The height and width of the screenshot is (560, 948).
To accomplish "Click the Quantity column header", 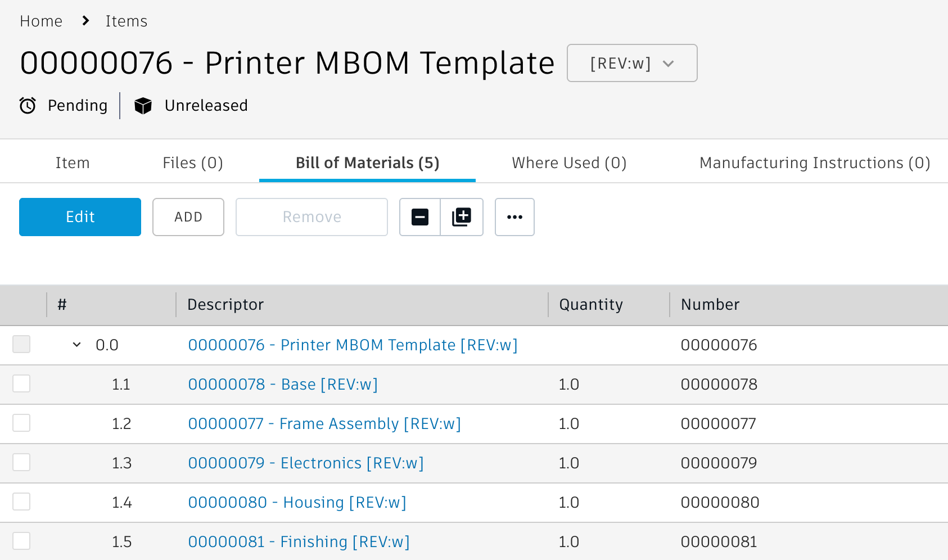I will 591,304.
